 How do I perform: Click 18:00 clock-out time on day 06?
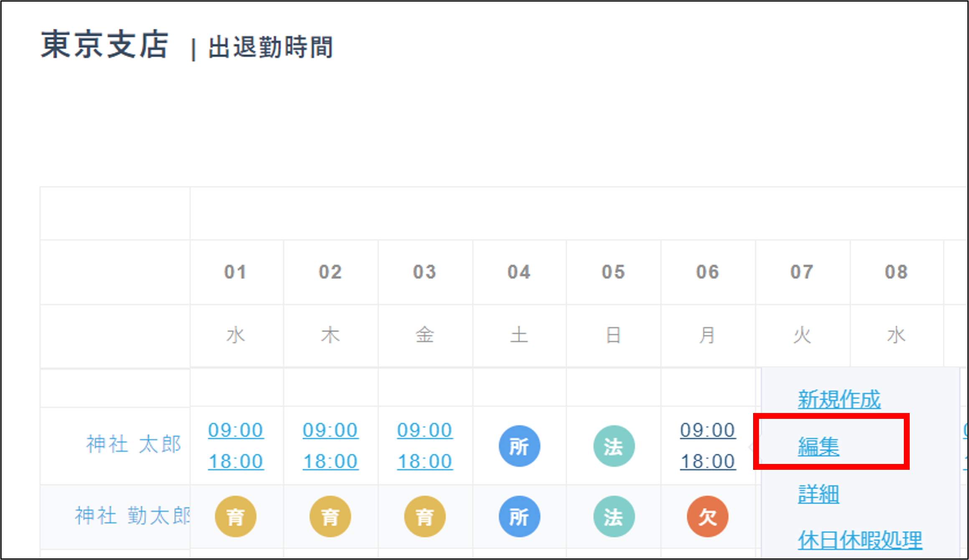[708, 461]
